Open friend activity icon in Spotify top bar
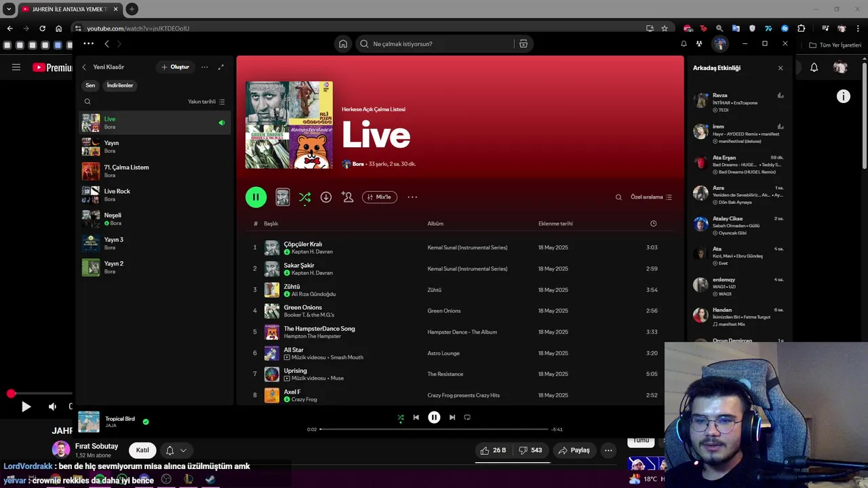This screenshot has width=868, height=488. [699, 44]
